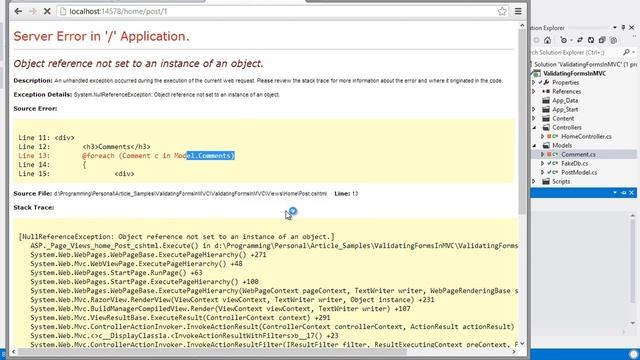Viewport: 640px width, 360px height.
Task: Collapse the Controllers folder
Action: pos(534,127)
